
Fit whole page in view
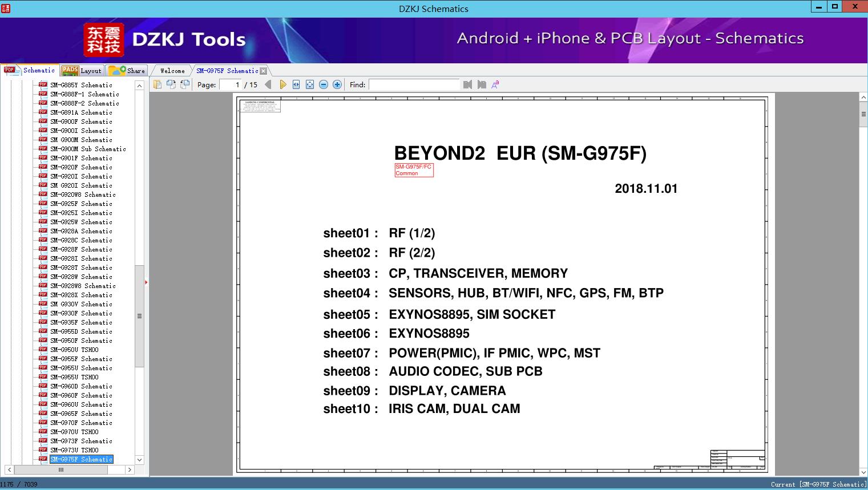point(310,84)
